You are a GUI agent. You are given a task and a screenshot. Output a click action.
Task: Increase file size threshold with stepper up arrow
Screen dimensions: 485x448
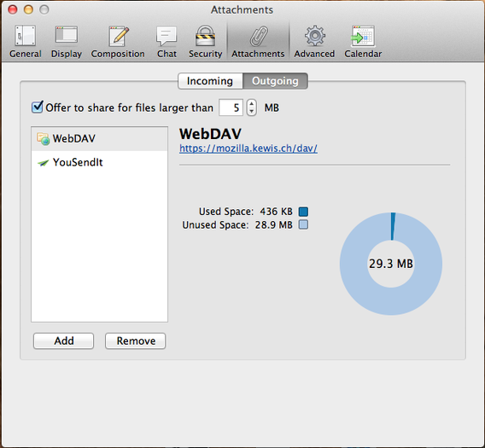point(252,104)
